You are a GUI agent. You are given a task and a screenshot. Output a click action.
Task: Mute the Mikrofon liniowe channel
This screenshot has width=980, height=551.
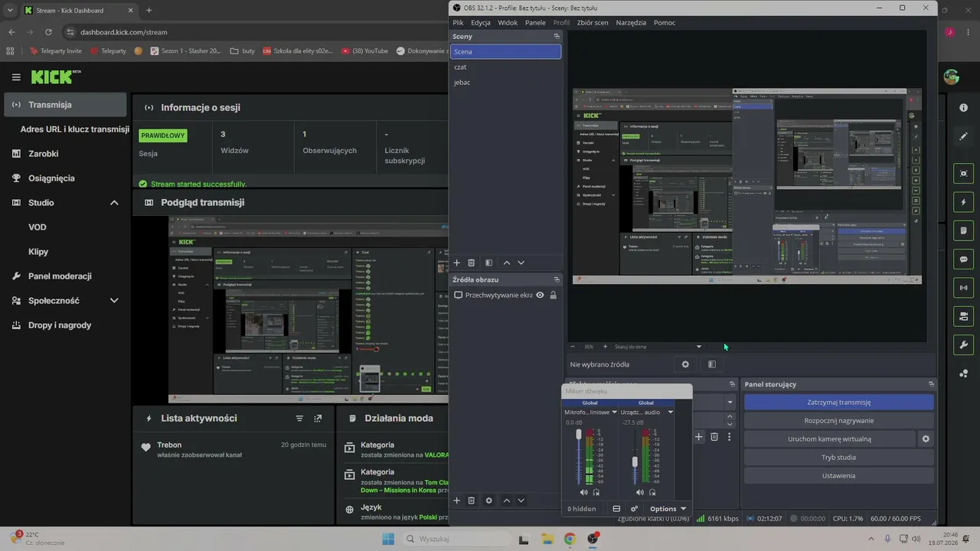click(x=584, y=493)
